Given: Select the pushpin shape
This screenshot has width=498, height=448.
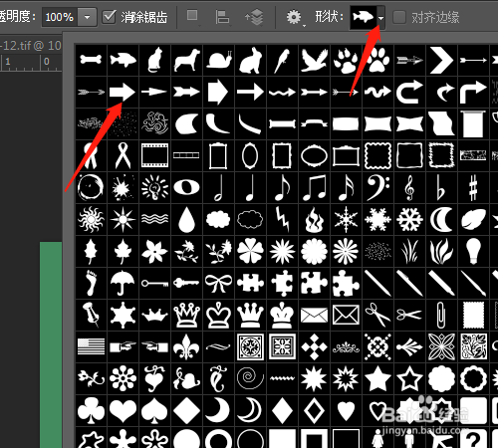Looking at the screenshot, I should coord(91,315).
